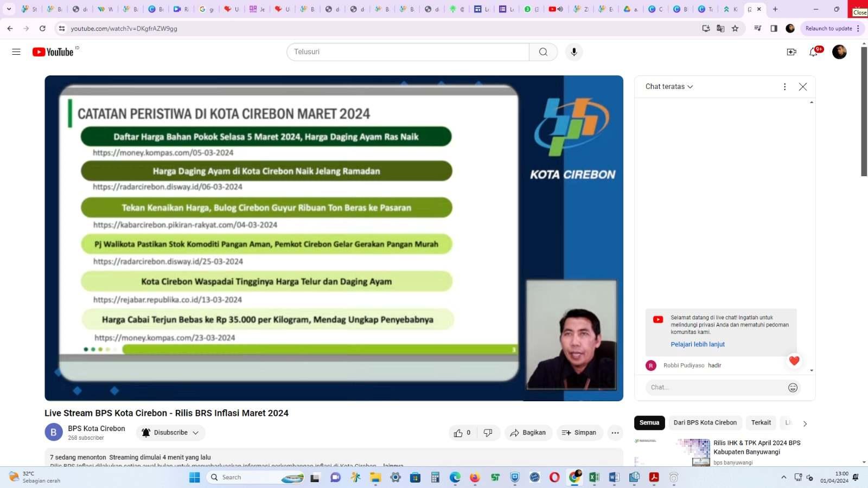Open Chrome profile avatar in toolbar
868x488 pixels.
click(x=790, y=28)
